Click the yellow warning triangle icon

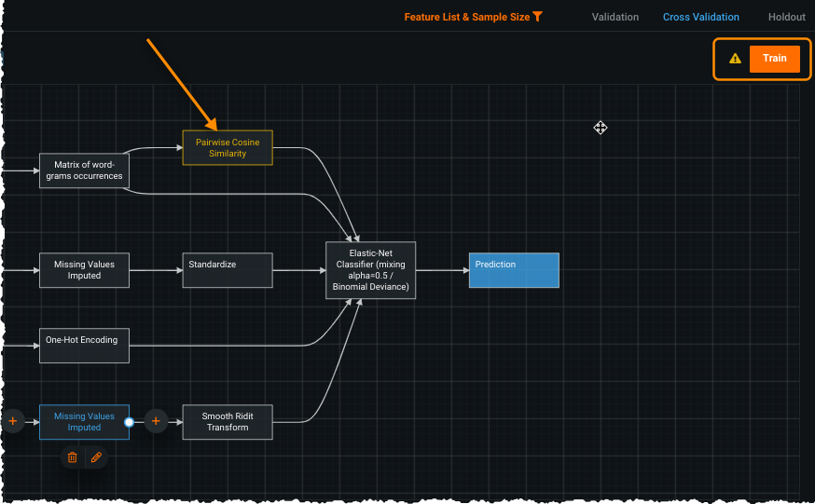(735, 59)
